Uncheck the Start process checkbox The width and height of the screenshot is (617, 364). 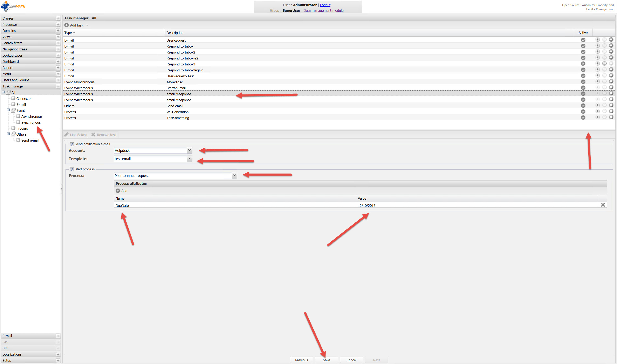pyautogui.click(x=72, y=169)
